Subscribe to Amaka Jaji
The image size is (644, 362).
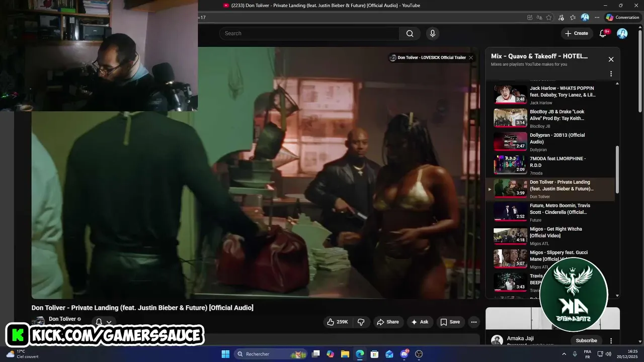pyautogui.click(x=586, y=340)
